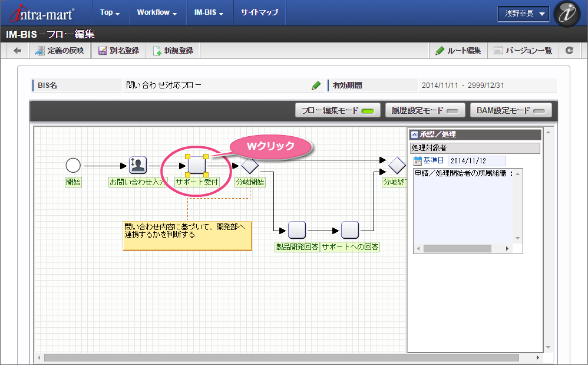Select the サポート受付 task node
Viewport: 588px width, 365px height.
[x=197, y=165]
